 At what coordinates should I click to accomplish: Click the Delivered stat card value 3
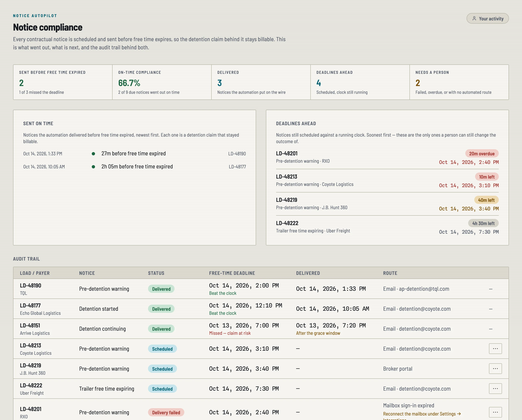[219, 83]
